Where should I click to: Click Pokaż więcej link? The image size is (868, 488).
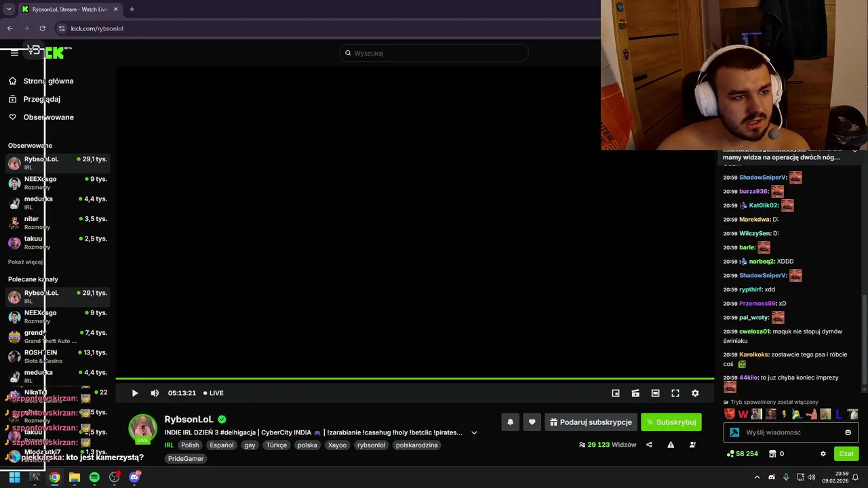tap(25, 262)
